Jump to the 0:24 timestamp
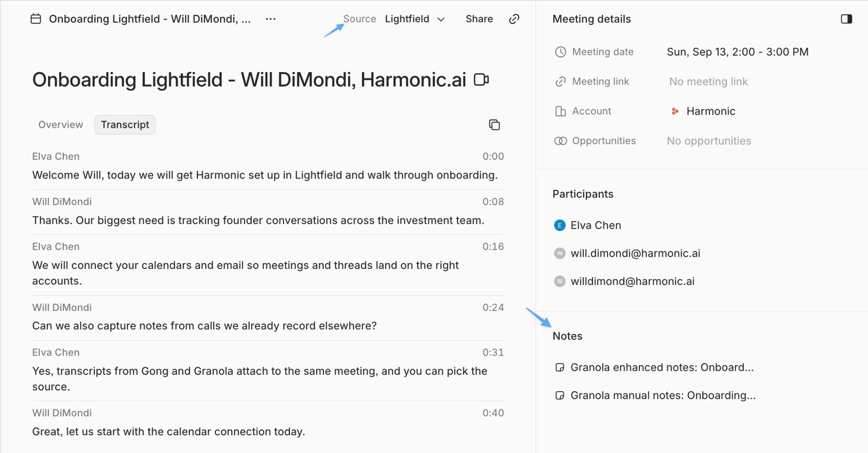The image size is (868, 453). click(493, 308)
